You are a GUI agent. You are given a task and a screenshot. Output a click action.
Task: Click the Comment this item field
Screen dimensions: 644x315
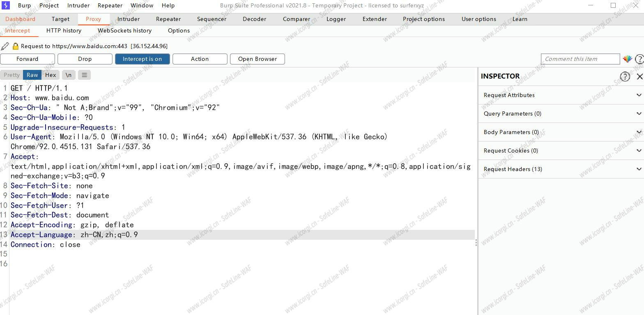pyautogui.click(x=580, y=59)
